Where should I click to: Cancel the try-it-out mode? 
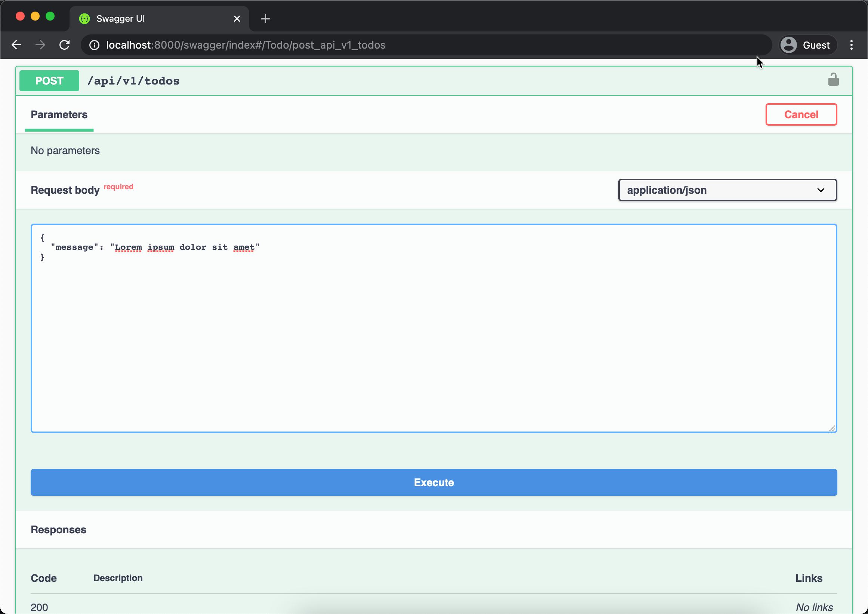[x=801, y=114]
